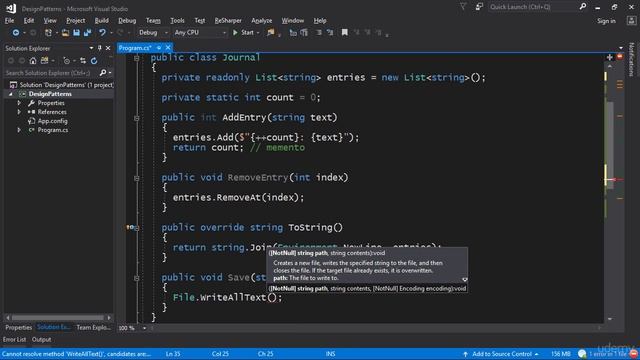640x360 pixels.
Task: Click the feedback icon next to Quick Launch
Action: point(479,7)
